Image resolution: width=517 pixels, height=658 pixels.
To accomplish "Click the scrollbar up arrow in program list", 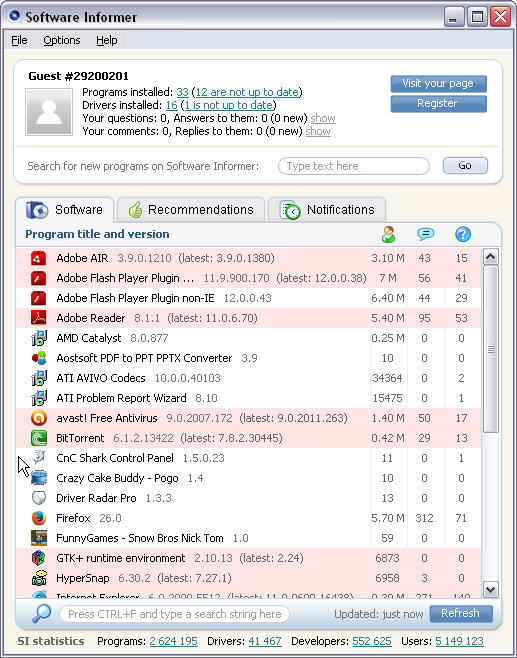I will pos(490,256).
